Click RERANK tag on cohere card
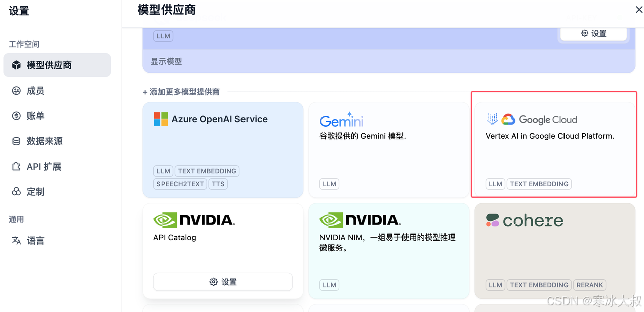 click(590, 285)
